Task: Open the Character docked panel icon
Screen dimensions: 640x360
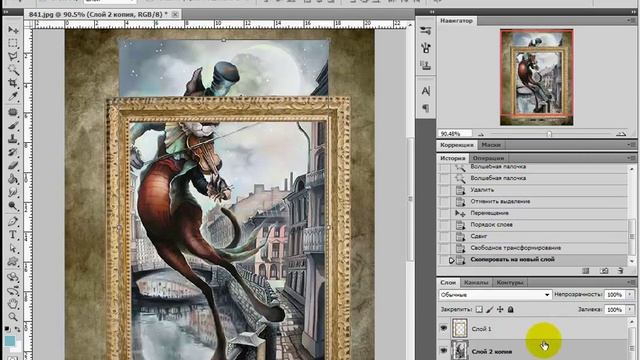Action: click(426, 91)
